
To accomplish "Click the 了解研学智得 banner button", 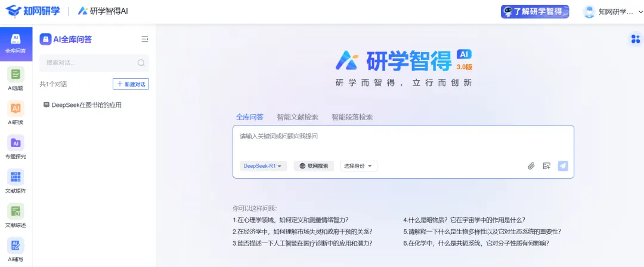I will click(x=534, y=11).
